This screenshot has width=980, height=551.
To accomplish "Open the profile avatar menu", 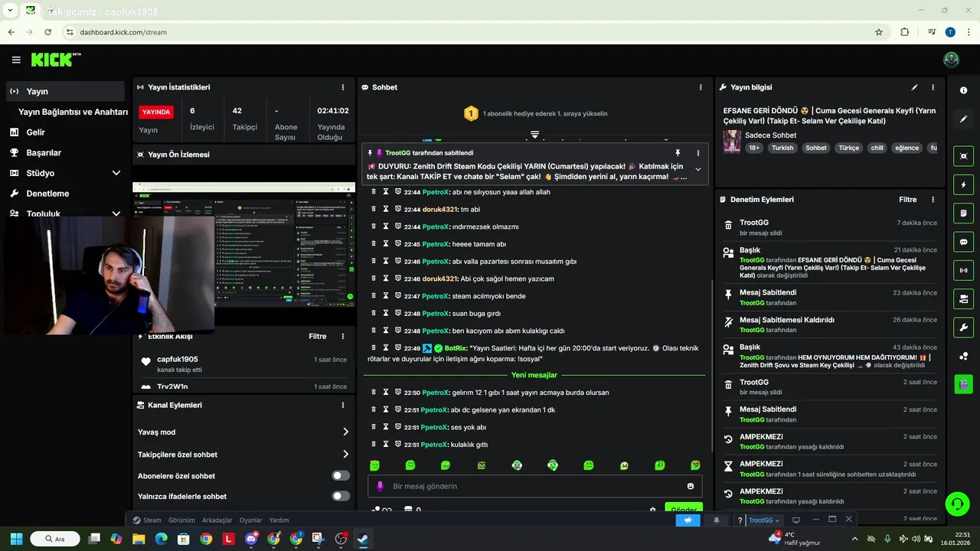I will [x=951, y=60].
